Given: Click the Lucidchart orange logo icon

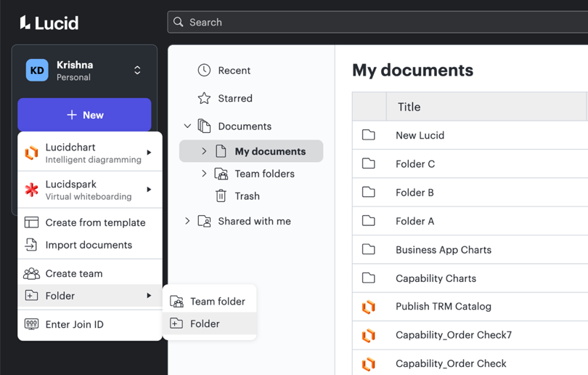Looking at the screenshot, I should click(32, 153).
